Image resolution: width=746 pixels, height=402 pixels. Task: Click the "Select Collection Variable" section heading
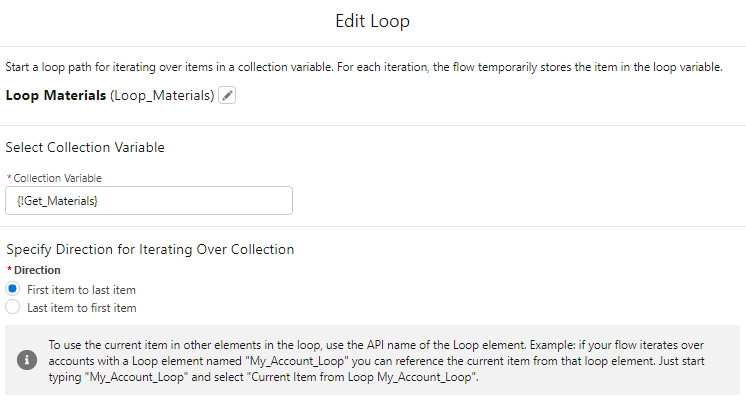(85, 148)
